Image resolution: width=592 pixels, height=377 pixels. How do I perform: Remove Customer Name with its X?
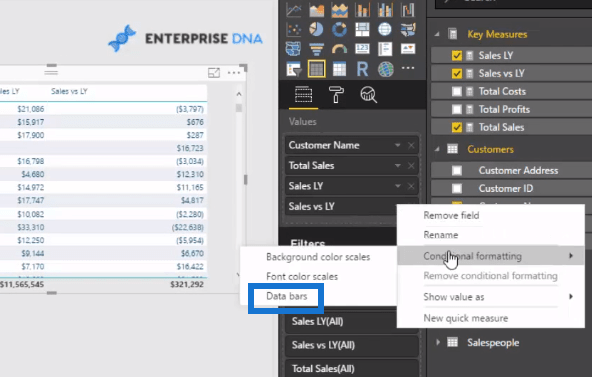[411, 145]
